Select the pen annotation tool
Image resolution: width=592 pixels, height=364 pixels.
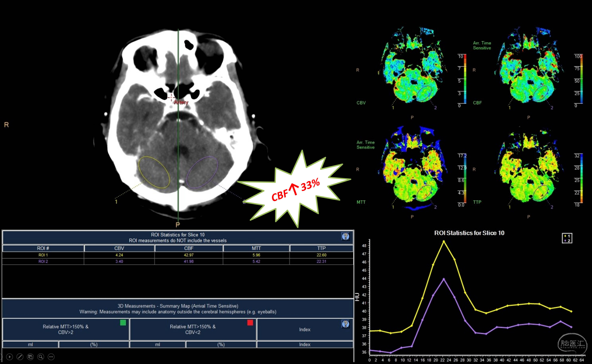point(20,357)
